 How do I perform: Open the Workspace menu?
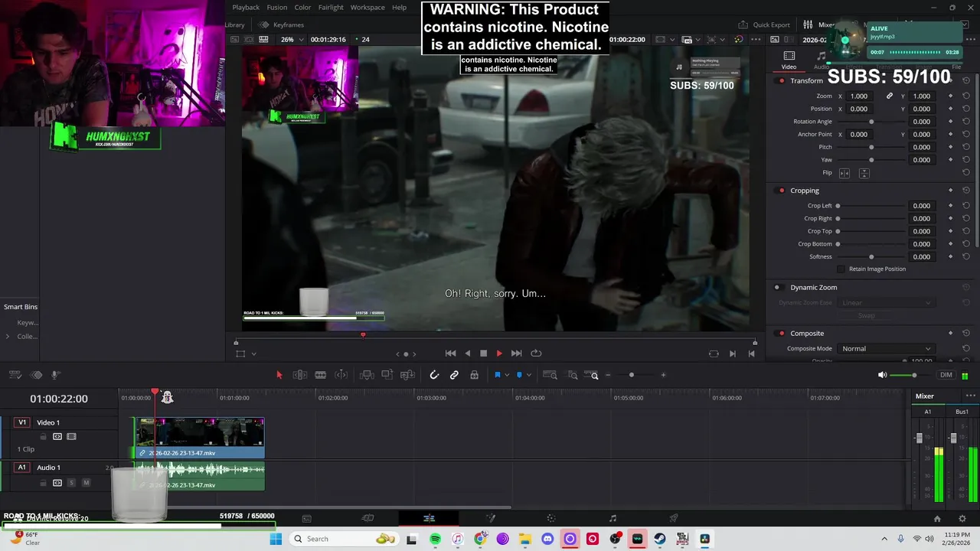pyautogui.click(x=367, y=8)
